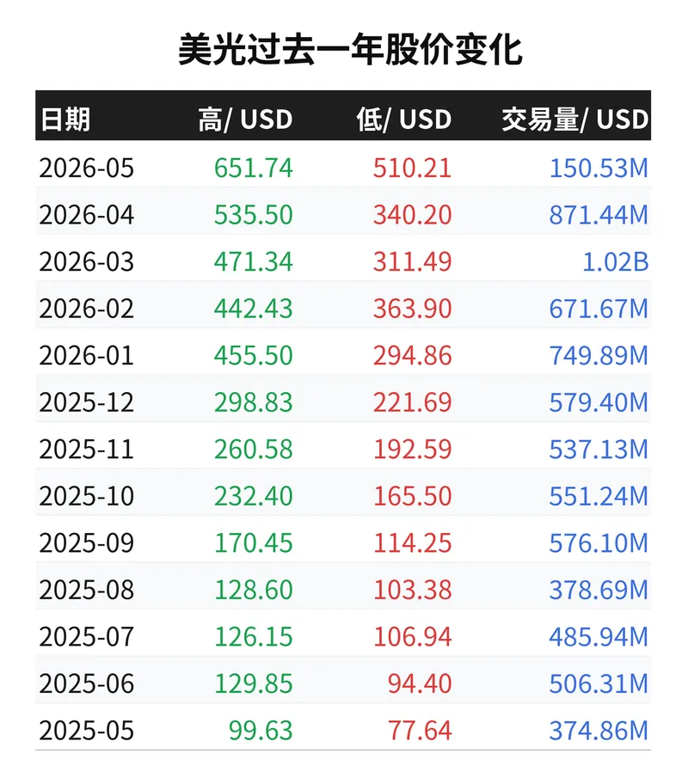Click the 日期 column header
This screenshot has width=688, height=784.
65,119
